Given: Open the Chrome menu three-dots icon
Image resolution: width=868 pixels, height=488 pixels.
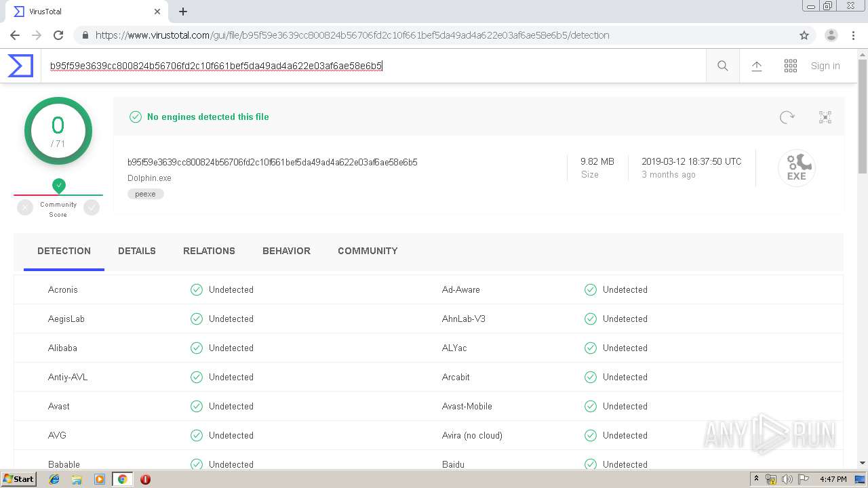Looking at the screenshot, I should pyautogui.click(x=852, y=35).
